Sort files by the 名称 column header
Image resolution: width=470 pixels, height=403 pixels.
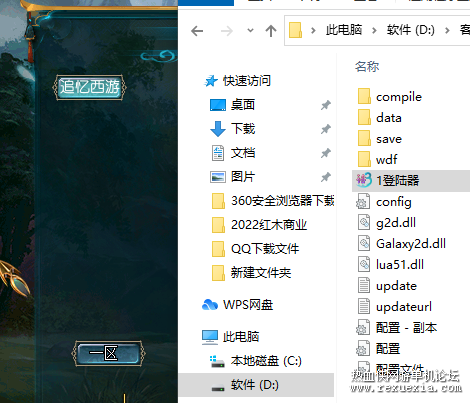[367, 67]
